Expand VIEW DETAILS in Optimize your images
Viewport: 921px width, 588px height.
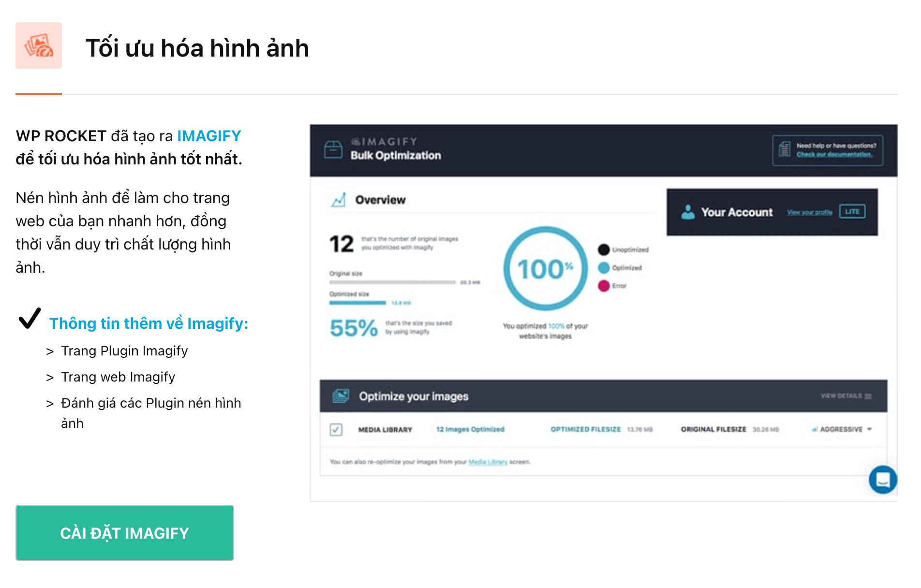[844, 396]
